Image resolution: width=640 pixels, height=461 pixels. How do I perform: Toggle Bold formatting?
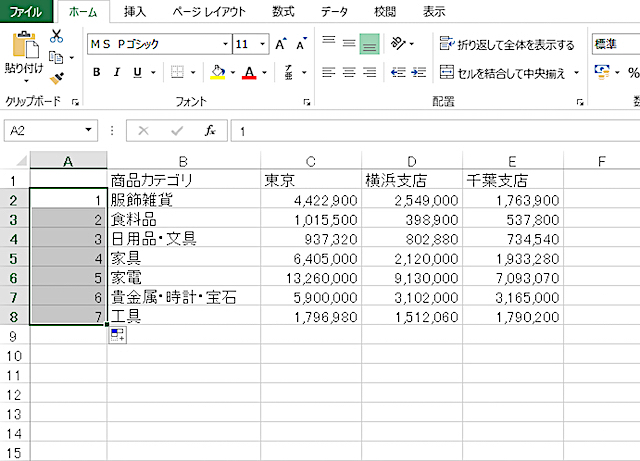pyautogui.click(x=97, y=72)
